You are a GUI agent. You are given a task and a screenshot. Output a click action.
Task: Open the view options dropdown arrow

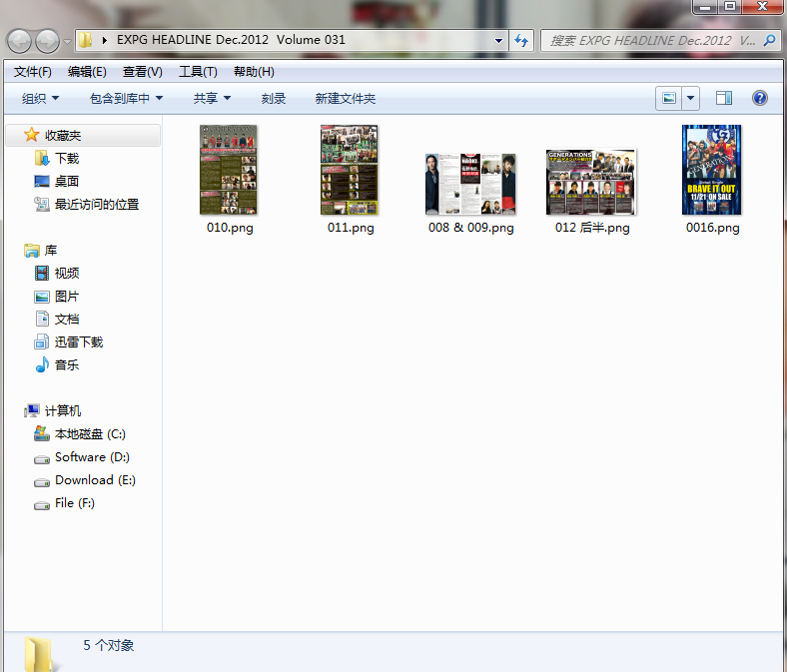[x=691, y=98]
